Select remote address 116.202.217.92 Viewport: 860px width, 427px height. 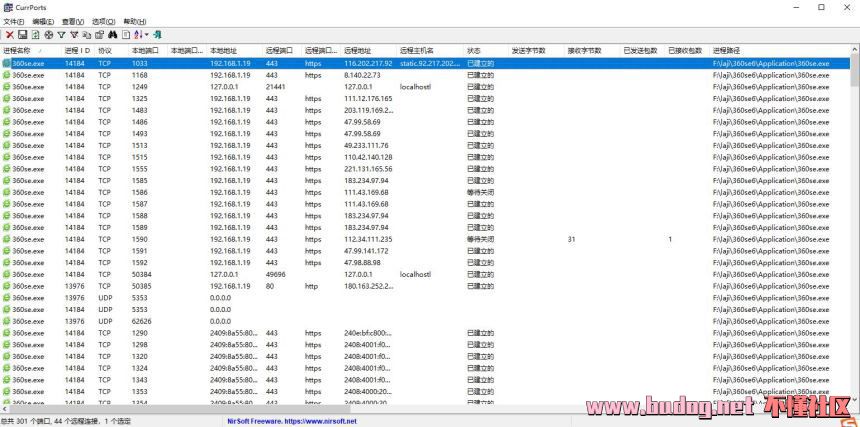pos(368,64)
